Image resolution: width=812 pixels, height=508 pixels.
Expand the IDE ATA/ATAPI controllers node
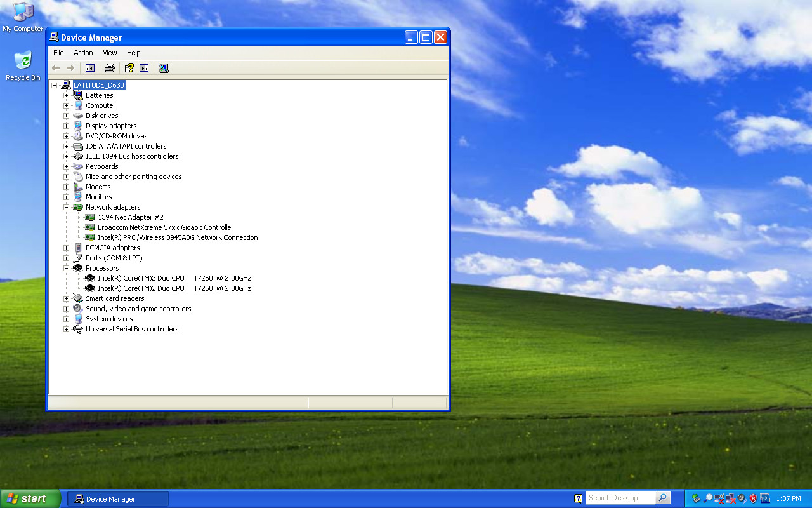66,146
